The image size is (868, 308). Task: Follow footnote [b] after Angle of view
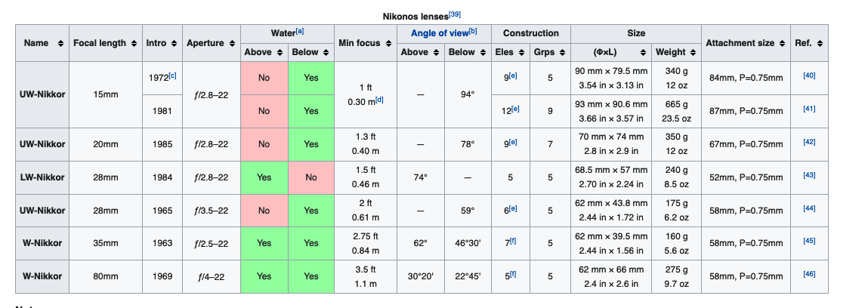click(x=473, y=31)
